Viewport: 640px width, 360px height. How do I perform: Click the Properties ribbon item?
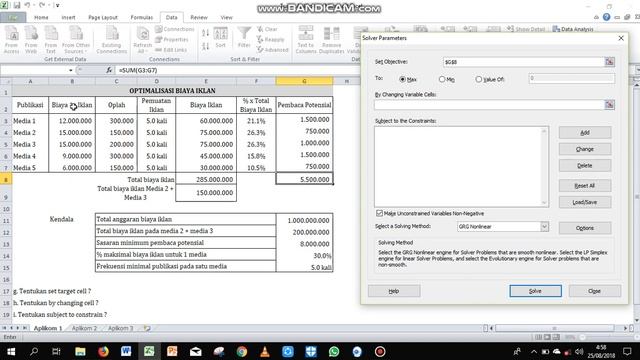click(x=172, y=40)
